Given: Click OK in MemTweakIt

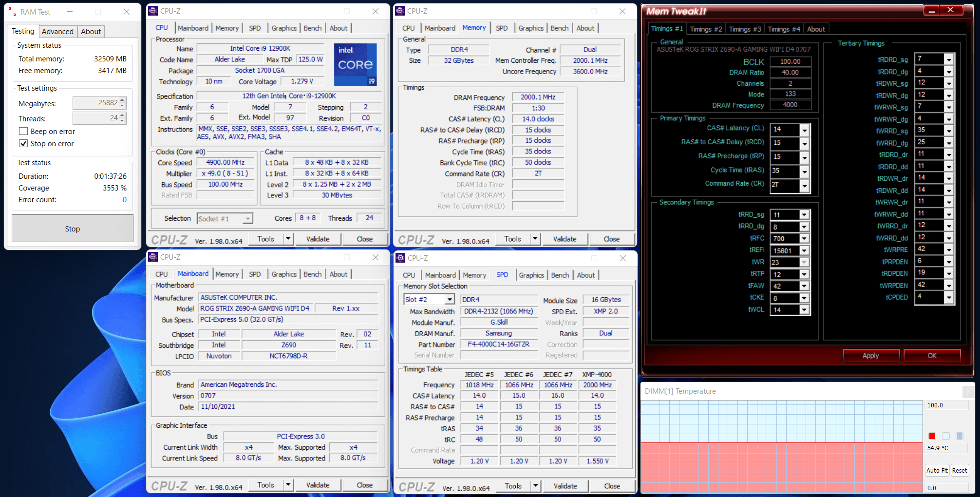Looking at the screenshot, I should tap(932, 356).
